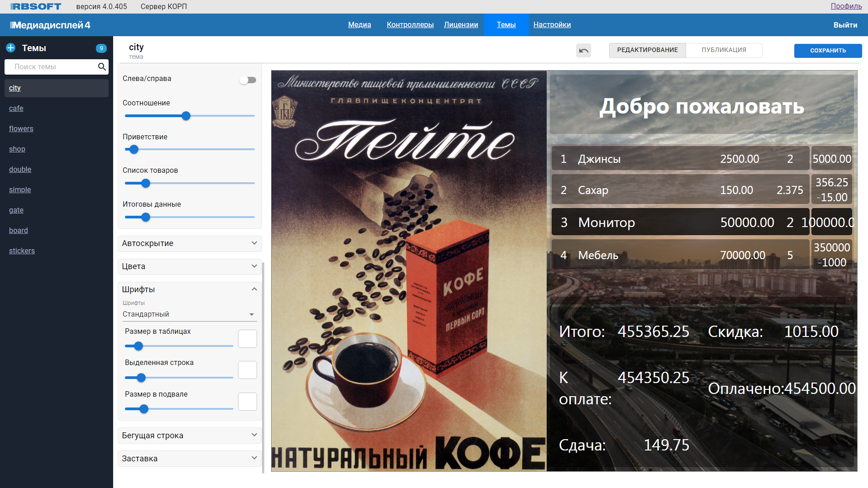This screenshot has height=488, width=868.
Task: Click the Итого value 455365.25
Action: (653, 332)
